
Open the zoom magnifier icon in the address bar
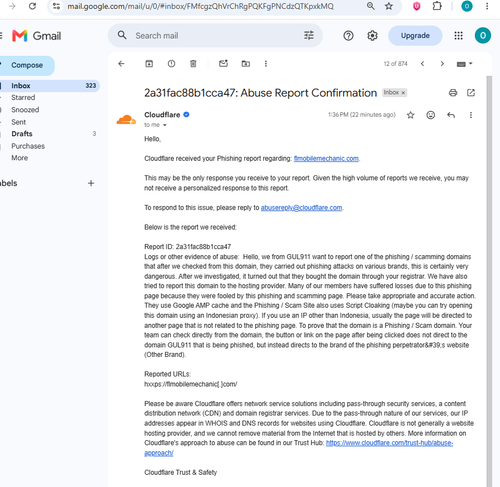point(371,6)
